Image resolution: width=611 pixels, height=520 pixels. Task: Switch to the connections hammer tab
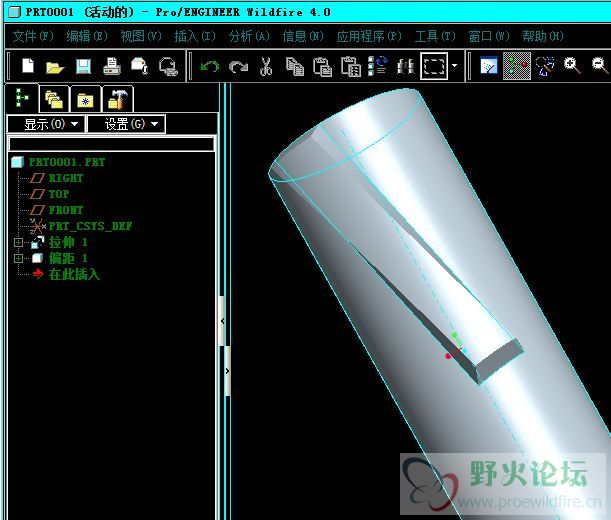(x=118, y=99)
